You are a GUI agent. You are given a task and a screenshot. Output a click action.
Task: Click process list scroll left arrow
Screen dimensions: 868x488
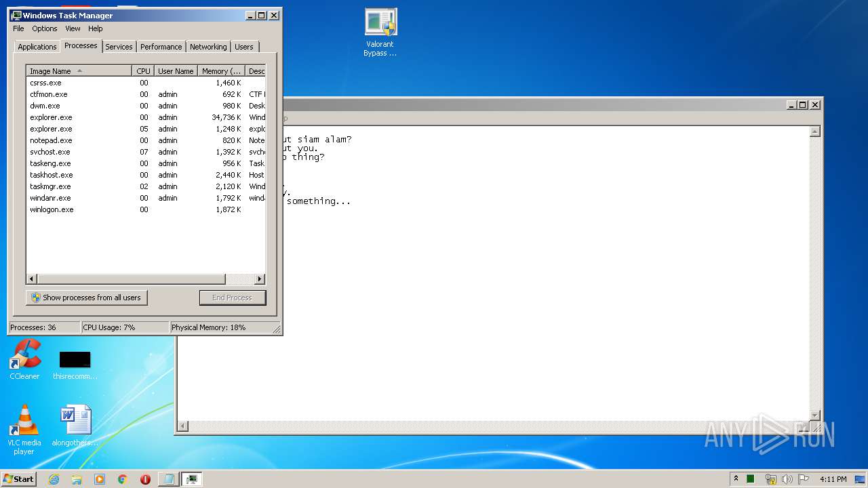click(32, 279)
